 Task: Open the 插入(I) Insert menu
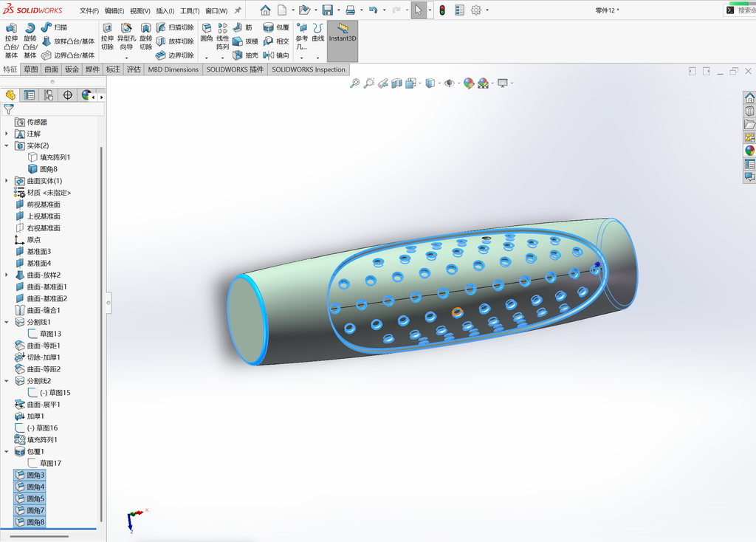(165, 10)
